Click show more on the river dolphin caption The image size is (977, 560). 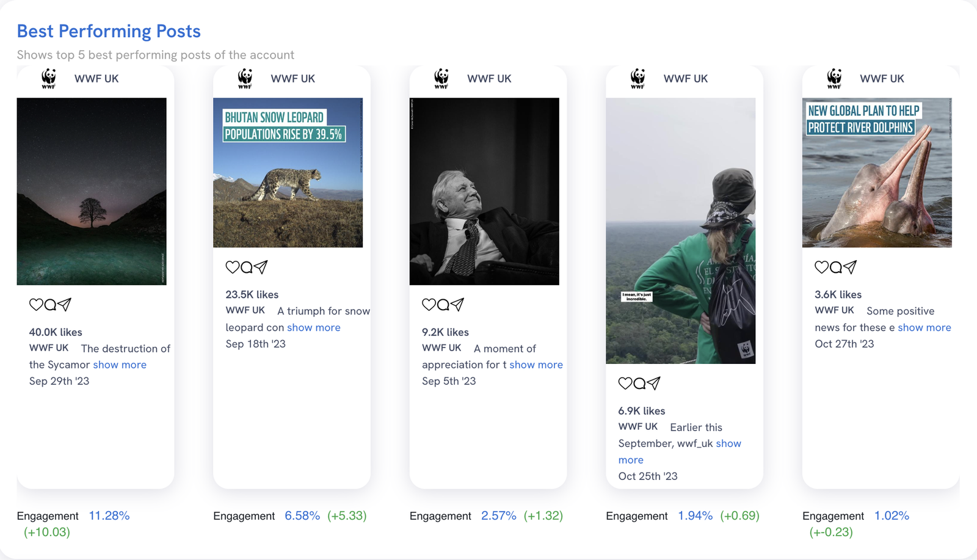[924, 327]
